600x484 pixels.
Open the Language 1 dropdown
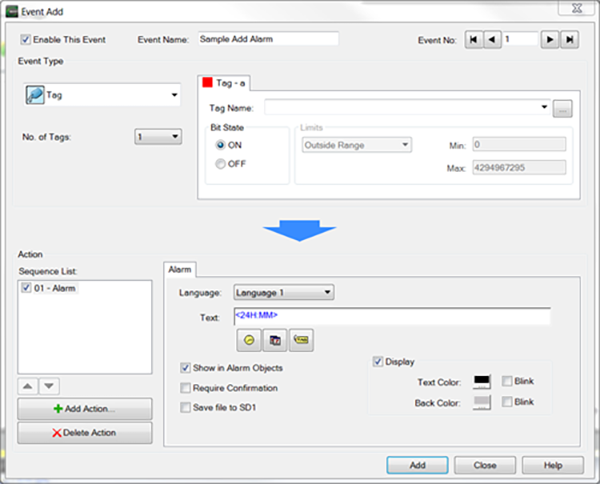(284, 293)
